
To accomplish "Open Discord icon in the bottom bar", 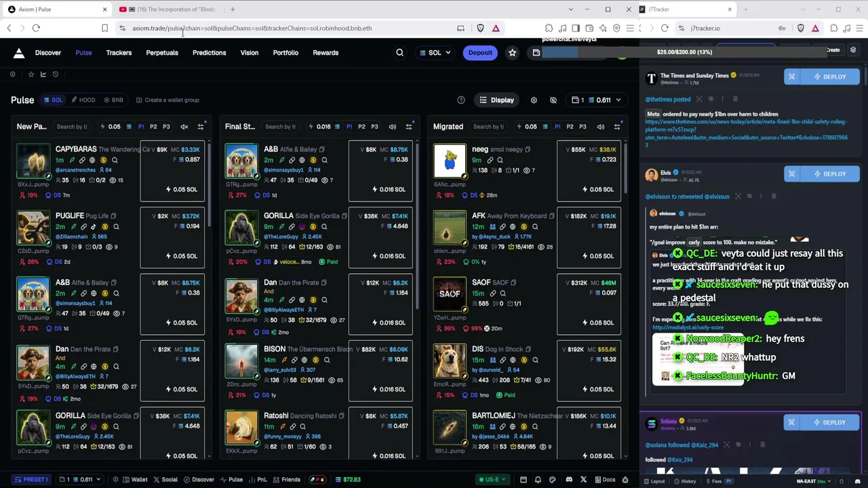I will 569,480.
